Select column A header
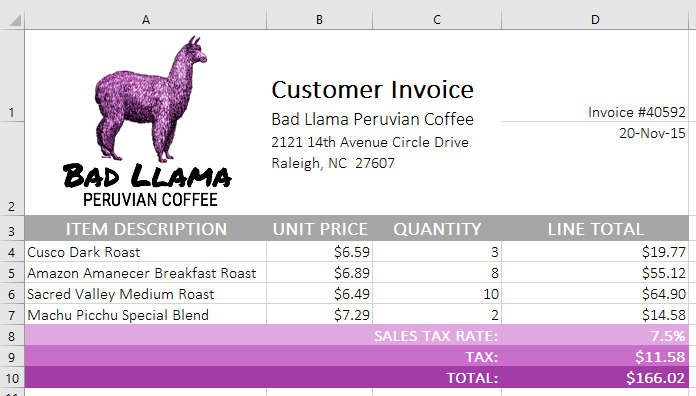This screenshot has height=396, width=696. (146, 20)
